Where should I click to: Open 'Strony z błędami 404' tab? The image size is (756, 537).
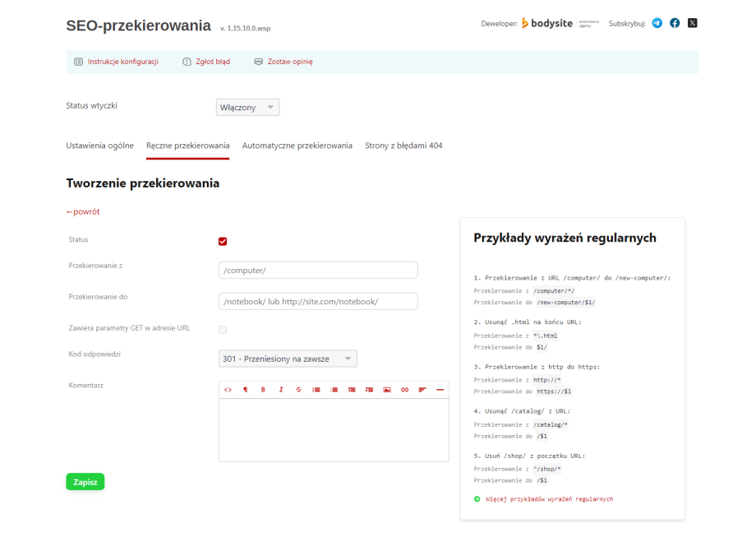(x=403, y=146)
